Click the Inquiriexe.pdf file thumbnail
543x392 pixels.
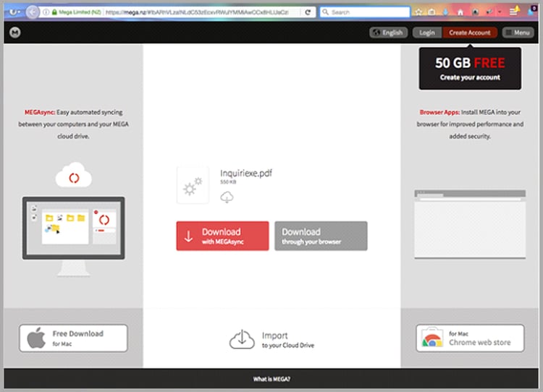click(x=193, y=185)
